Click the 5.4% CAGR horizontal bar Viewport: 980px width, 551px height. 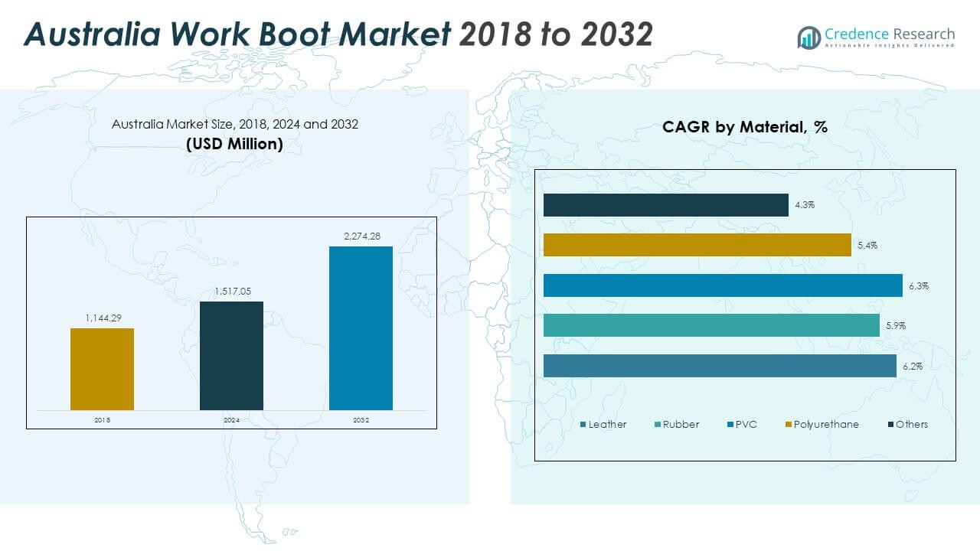click(x=697, y=245)
